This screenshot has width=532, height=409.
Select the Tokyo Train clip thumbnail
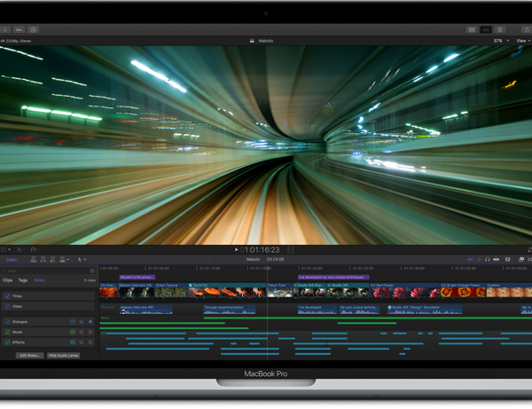pos(278,293)
